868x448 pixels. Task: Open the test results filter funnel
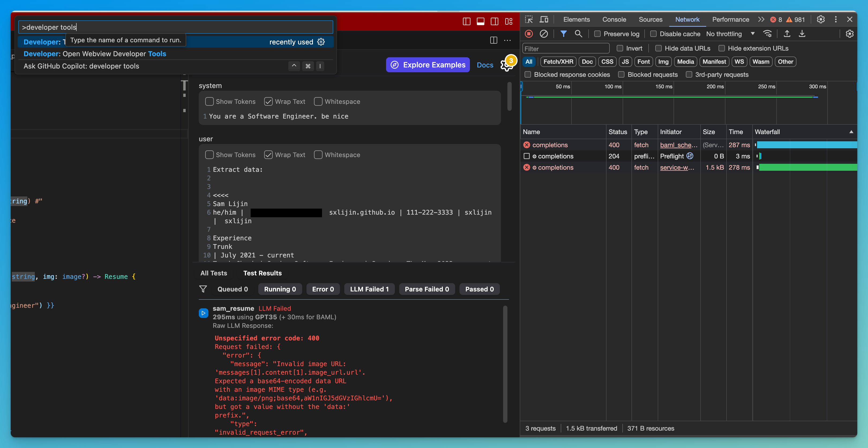click(x=204, y=289)
